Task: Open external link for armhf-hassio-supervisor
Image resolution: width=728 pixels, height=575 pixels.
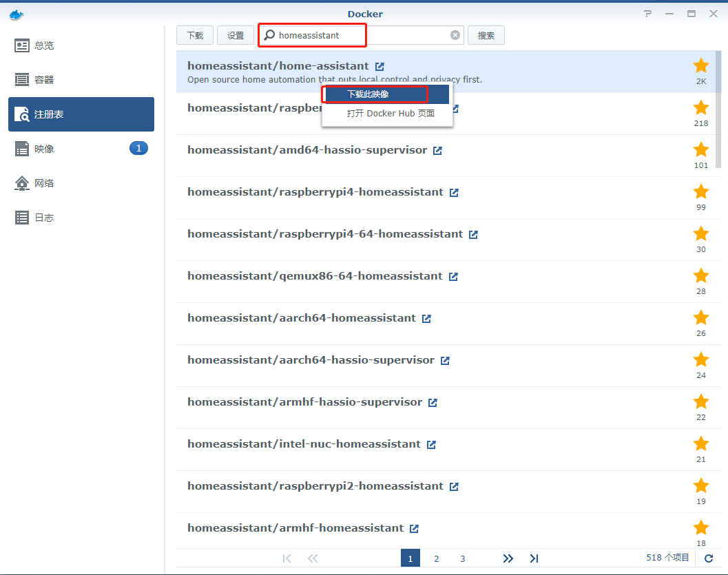Action: [433, 402]
